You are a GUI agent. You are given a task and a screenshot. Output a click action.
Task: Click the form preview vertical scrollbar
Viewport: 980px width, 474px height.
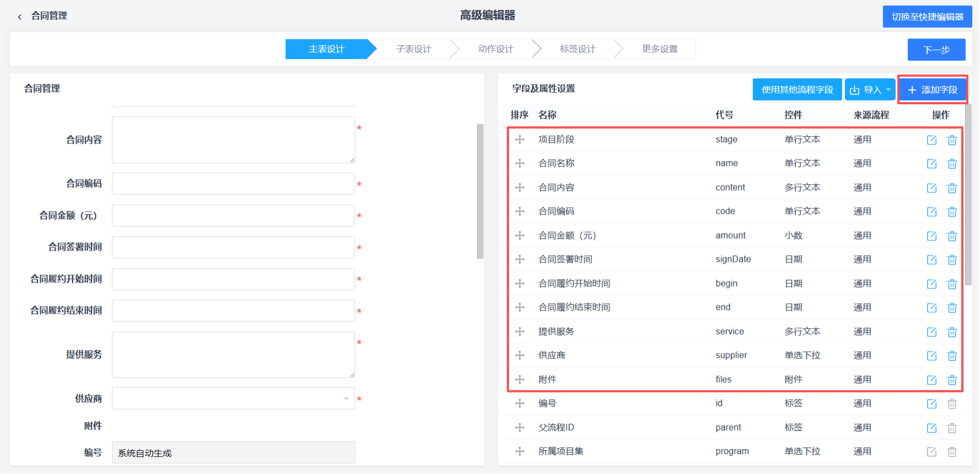click(x=480, y=191)
